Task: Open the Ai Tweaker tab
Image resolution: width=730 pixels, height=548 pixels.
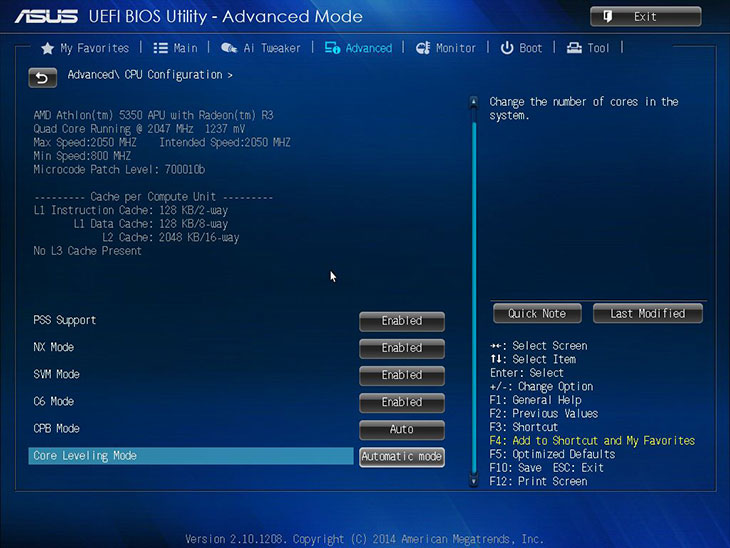Action: point(261,48)
